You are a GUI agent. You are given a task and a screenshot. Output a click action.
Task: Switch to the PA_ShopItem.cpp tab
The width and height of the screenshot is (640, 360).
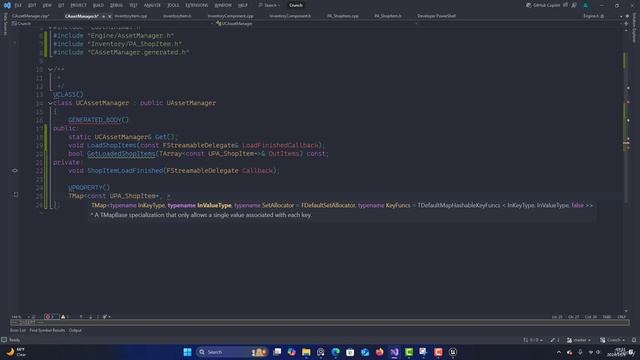[x=343, y=16]
